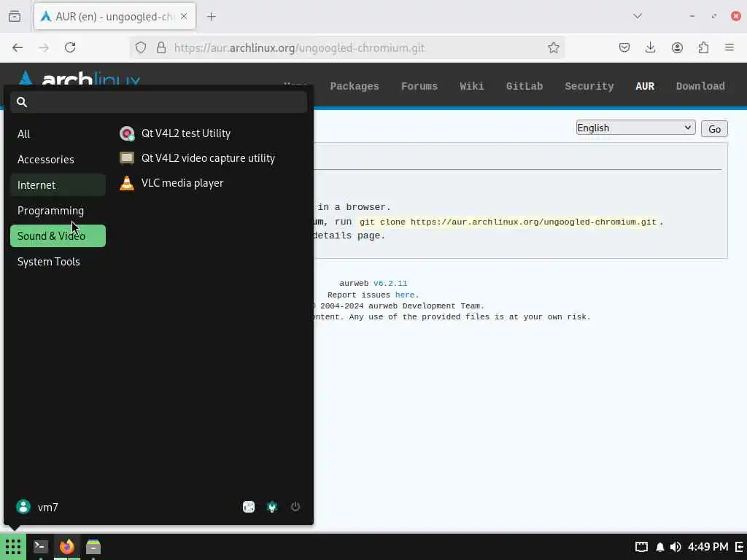The height and width of the screenshot is (560, 747).
Task: Open the English language dropdown
Action: click(x=635, y=128)
